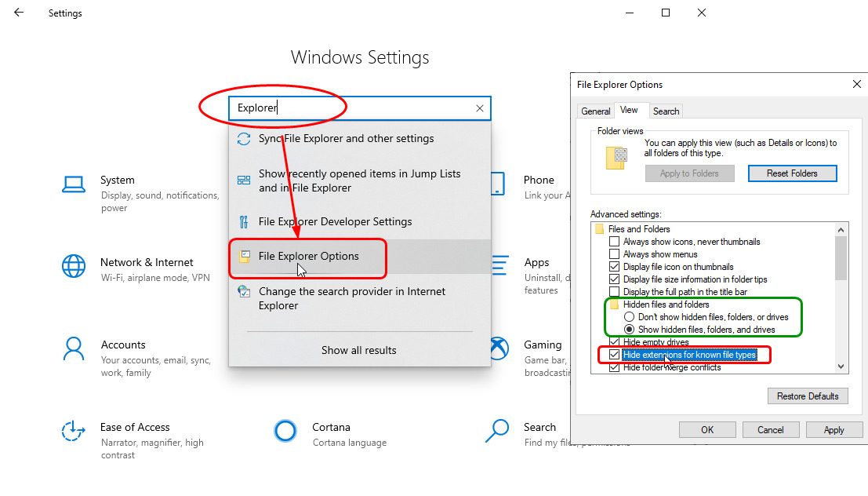Screen dimensions: 868x496
Task: Click the back arrow in Settings
Action: 19,13
